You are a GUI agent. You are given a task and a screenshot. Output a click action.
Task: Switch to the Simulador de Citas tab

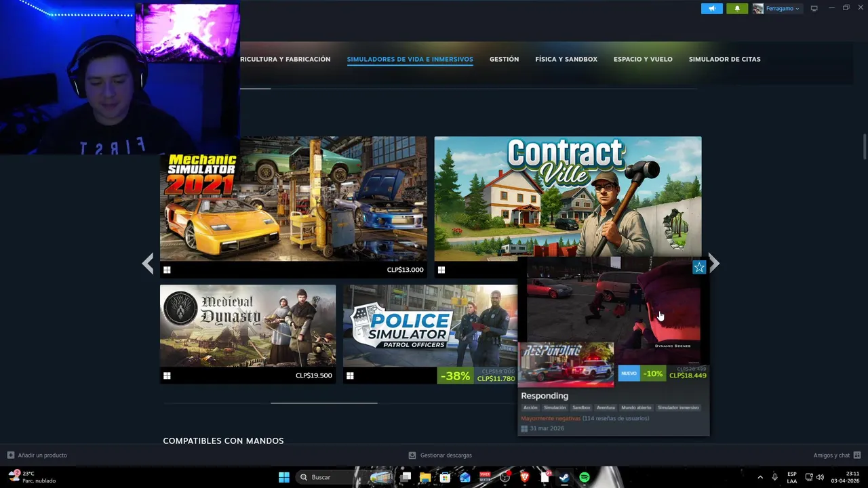click(x=724, y=59)
